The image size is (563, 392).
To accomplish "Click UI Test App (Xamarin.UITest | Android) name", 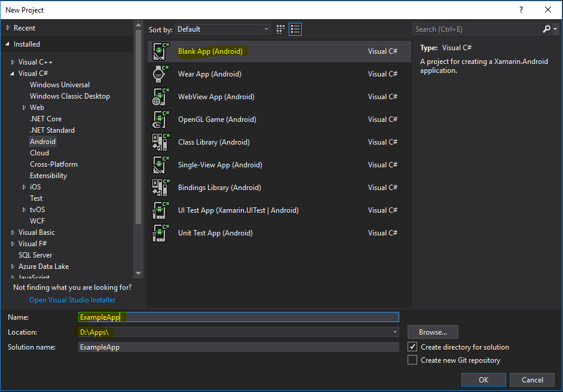I will pos(238,210).
